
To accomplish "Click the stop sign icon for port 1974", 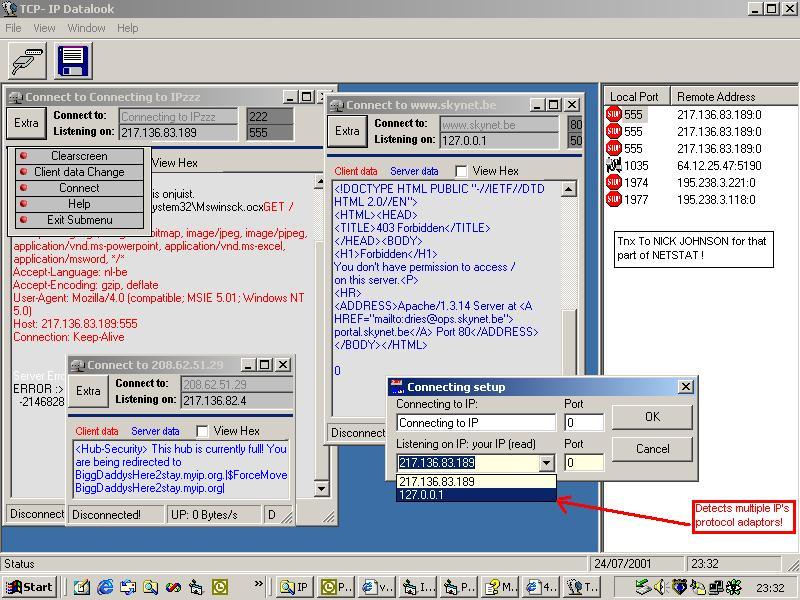I will [x=614, y=183].
